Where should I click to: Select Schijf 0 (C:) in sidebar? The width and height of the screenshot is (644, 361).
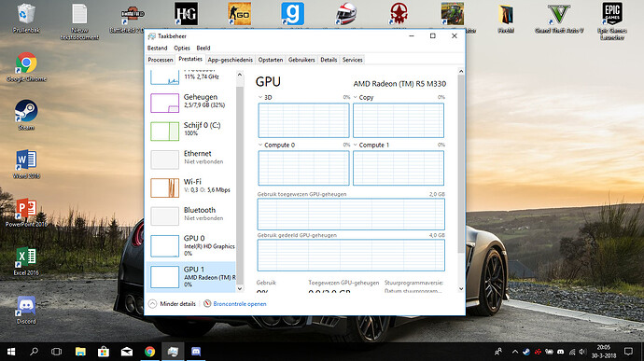coord(191,131)
